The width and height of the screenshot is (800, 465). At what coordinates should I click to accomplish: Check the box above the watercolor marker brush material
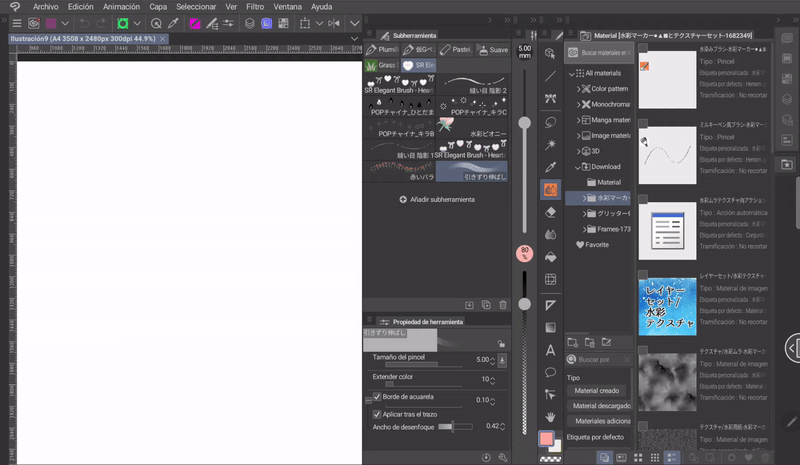(x=643, y=47)
